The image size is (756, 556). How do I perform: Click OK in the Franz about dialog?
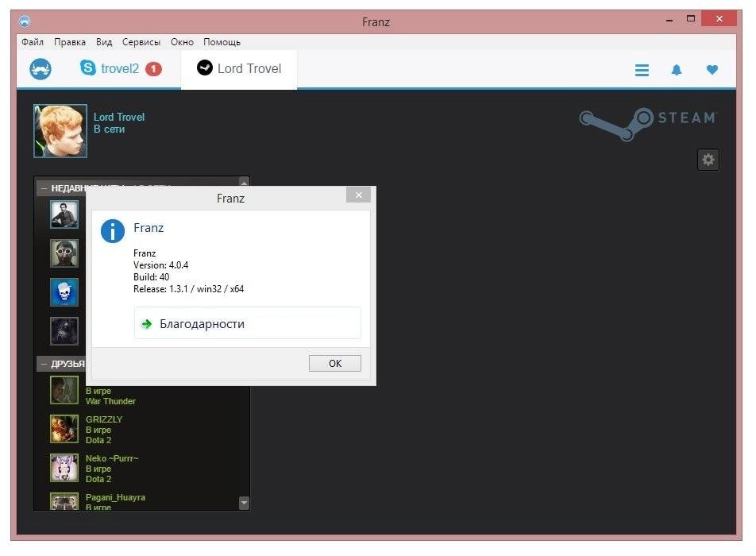click(334, 364)
